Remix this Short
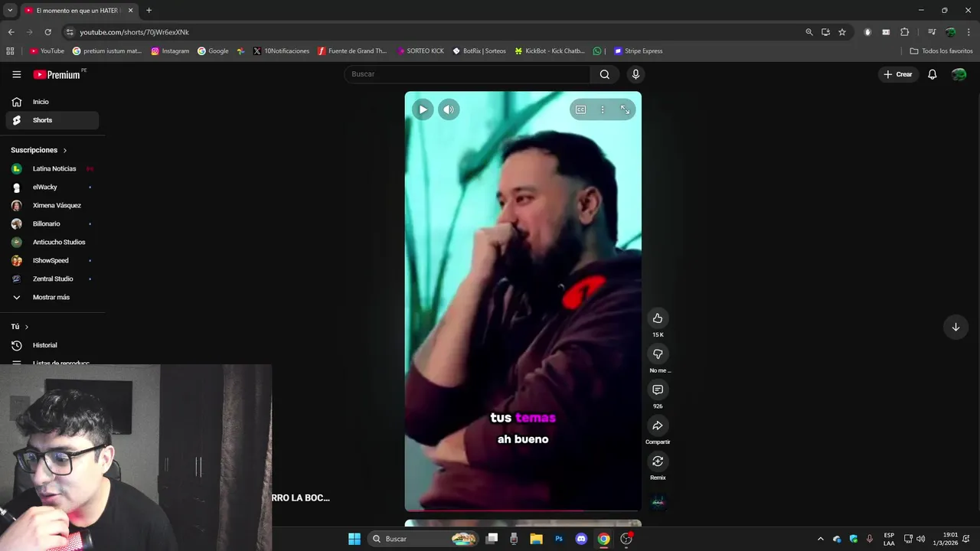 (x=658, y=461)
